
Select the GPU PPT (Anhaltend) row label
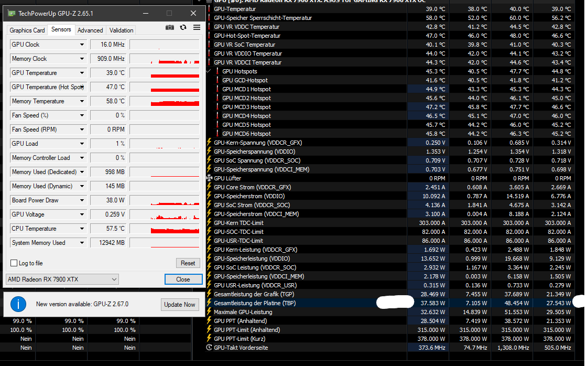click(x=241, y=321)
